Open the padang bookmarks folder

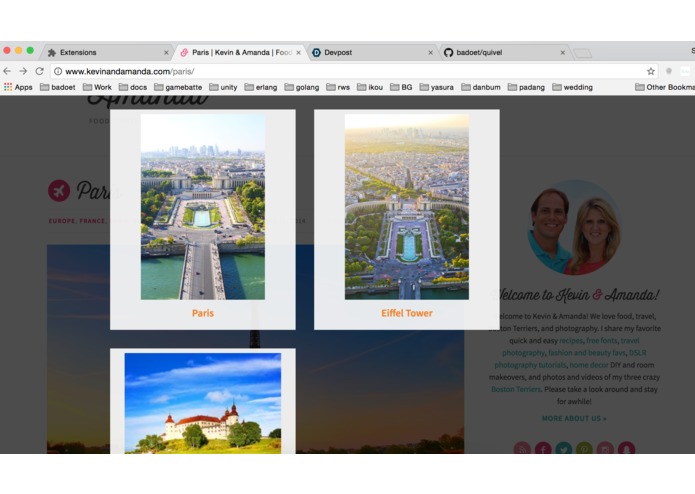527,87
